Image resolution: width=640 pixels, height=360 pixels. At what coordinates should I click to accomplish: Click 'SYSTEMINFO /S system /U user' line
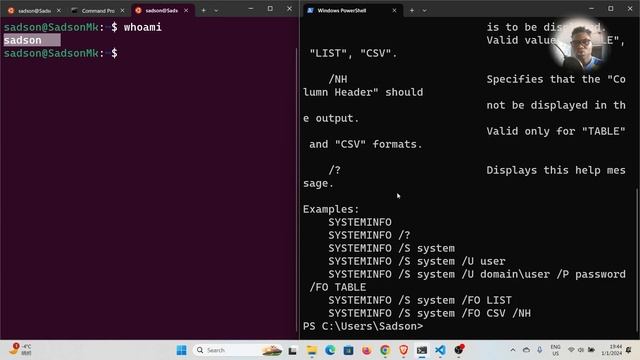(x=417, y=261)
